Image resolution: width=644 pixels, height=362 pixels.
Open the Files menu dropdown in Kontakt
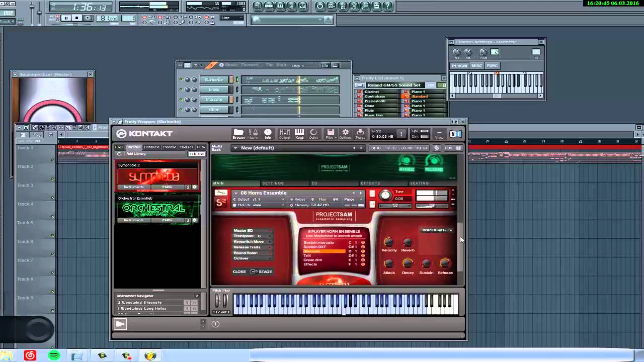coord(331,134)
